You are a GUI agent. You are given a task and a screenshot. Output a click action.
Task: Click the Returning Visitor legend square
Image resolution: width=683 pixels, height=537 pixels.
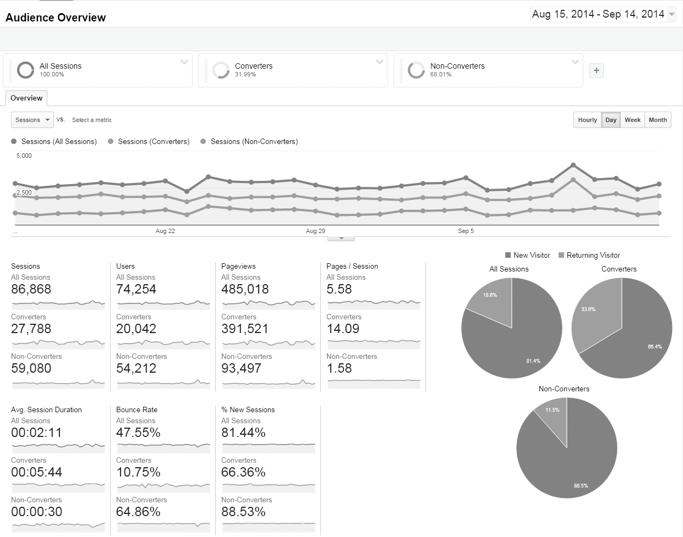tap(562, 256)
